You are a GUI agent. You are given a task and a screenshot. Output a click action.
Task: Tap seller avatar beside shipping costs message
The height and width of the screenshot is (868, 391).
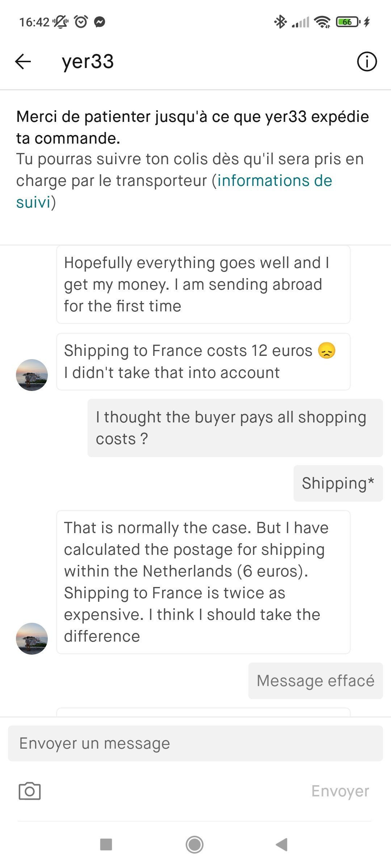point(32,375)
